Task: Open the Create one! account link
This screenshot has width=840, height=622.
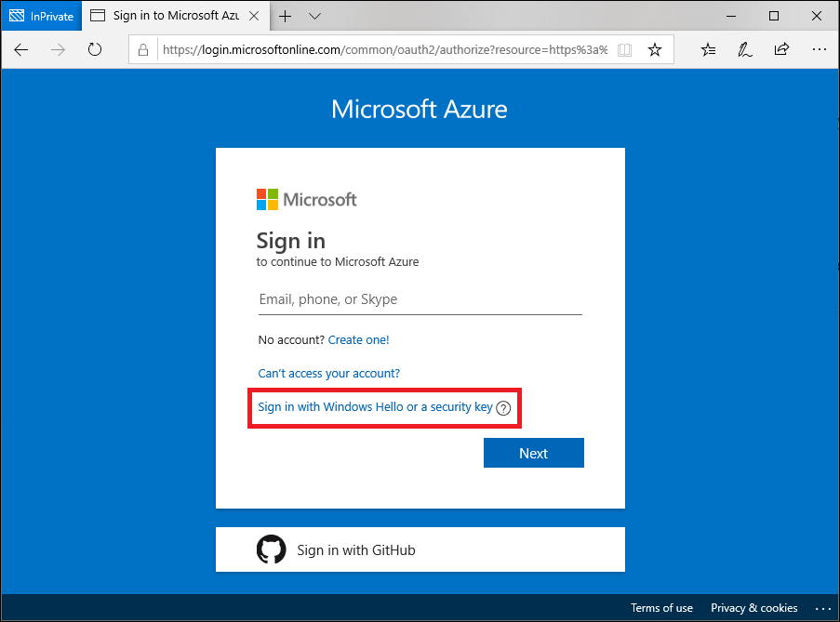Action: [358, 339]
